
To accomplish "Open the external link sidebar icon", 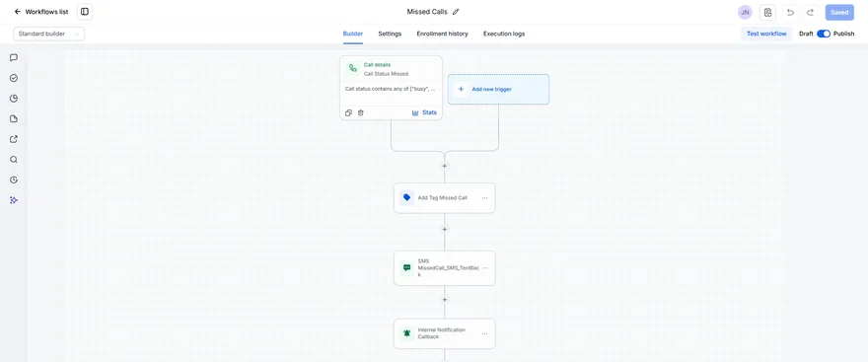I will click(14, 139).
